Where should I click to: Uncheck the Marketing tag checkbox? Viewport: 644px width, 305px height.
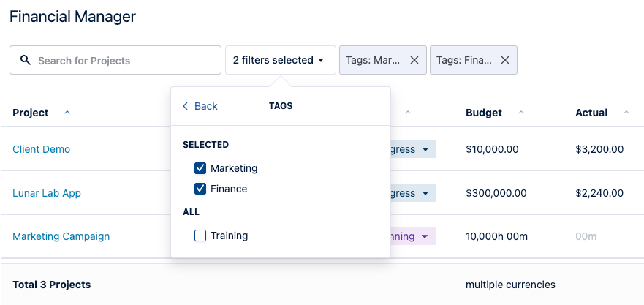coord(200,168)
